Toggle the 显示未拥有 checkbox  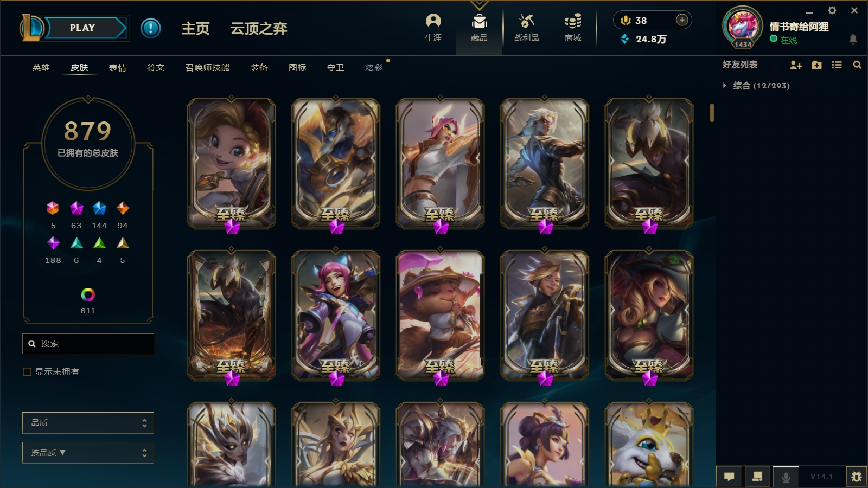(27, 371)
